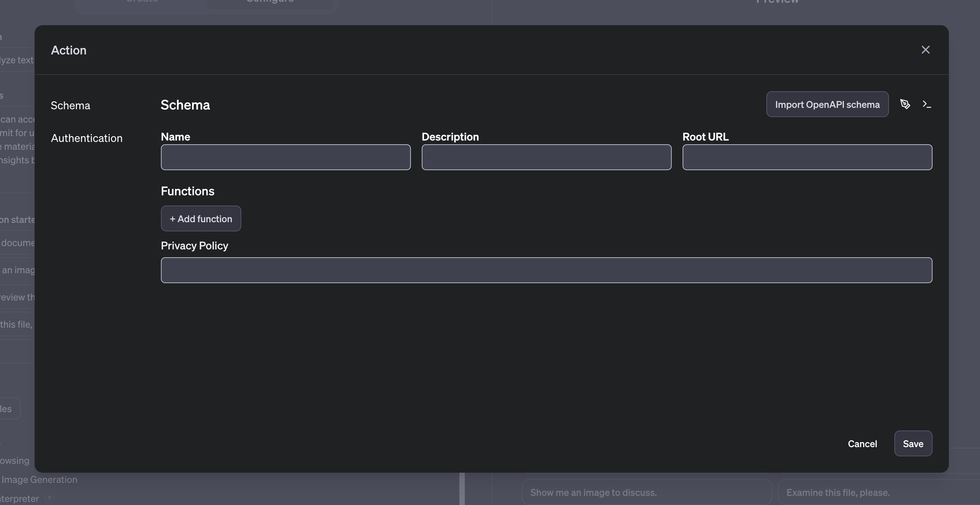The image size is (980, 505).
Task: Click the Privacy Policy input field
Action: click(x=546, y=270)
